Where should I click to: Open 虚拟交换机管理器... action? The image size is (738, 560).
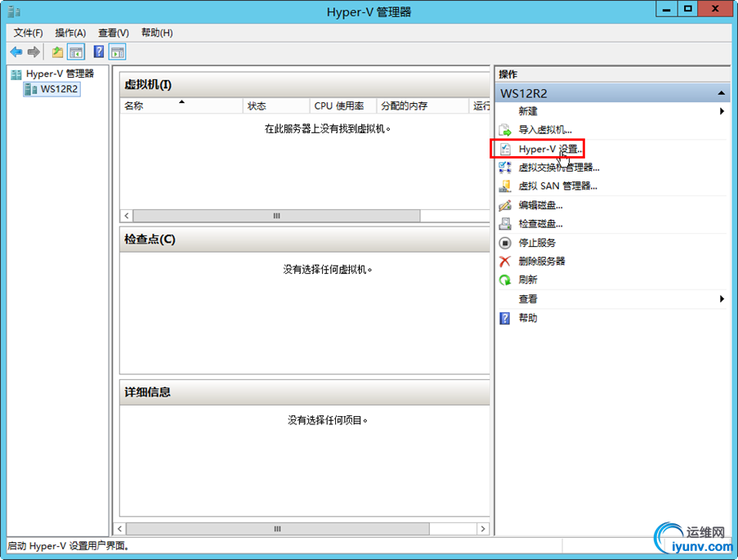click(x=559, y=168)
